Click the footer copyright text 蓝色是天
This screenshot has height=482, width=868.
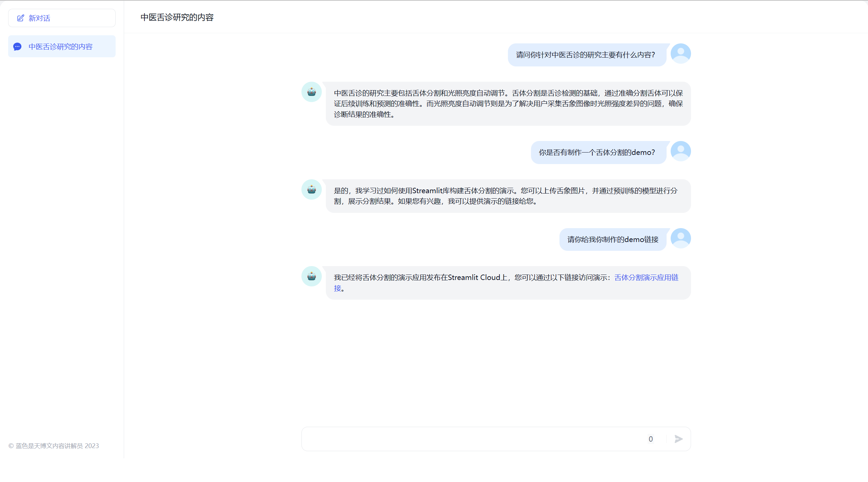coord(54,446)
